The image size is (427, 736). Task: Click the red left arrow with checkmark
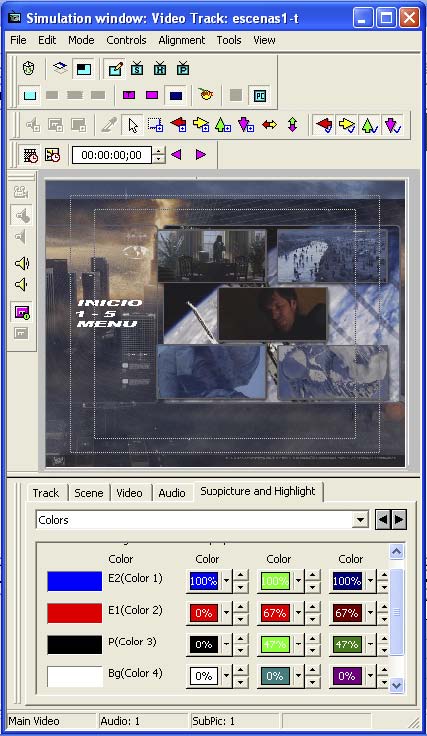coord(324,125)
